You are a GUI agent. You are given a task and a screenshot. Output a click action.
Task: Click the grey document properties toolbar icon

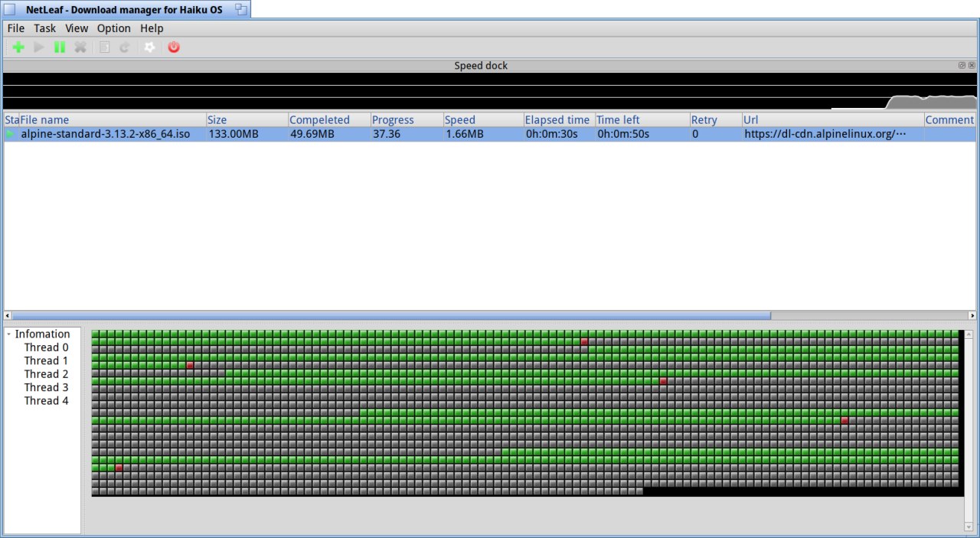click(x=105, y=47)
